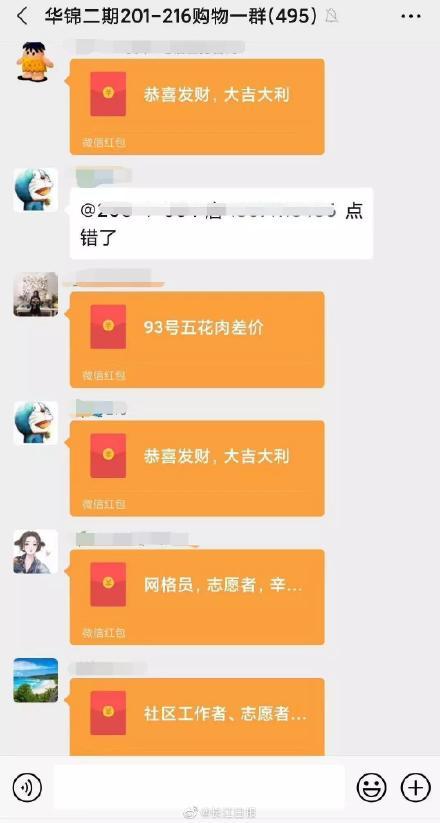Go back using the top-left arrow
The image size is (440, 823).
coord(22,16)
